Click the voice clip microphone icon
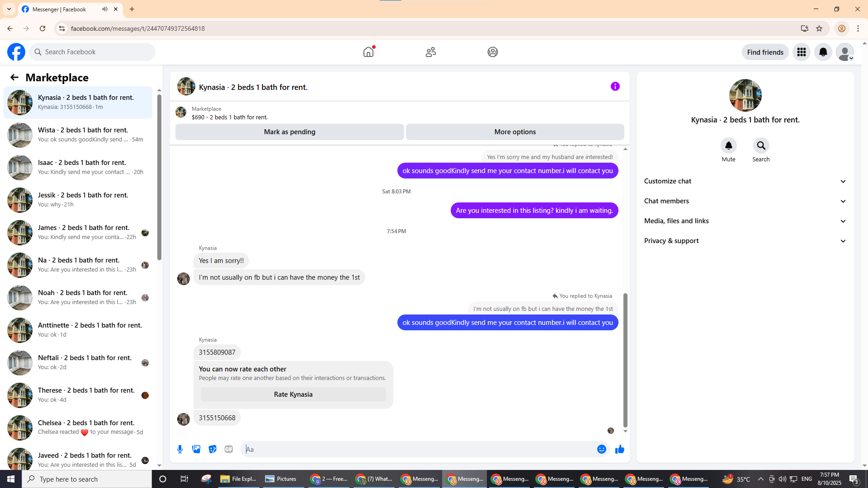The height and width of the screenshot is (488, 868). (x=180, y=449)
